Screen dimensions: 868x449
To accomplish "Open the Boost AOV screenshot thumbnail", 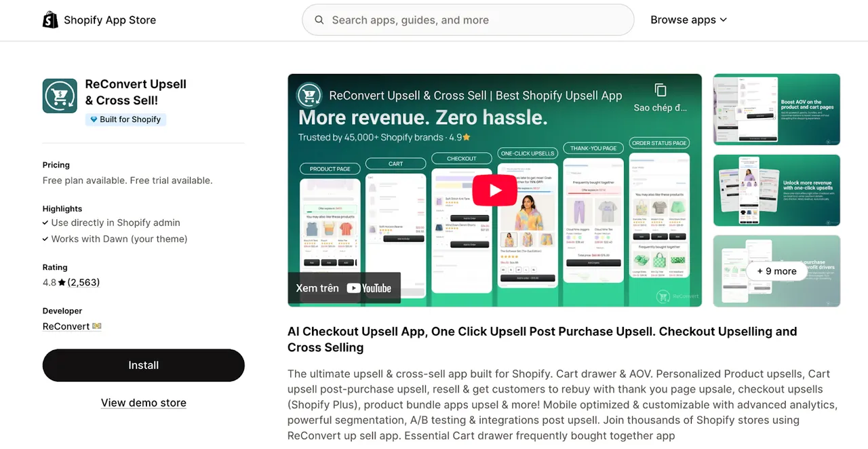I will click(776, 109).
